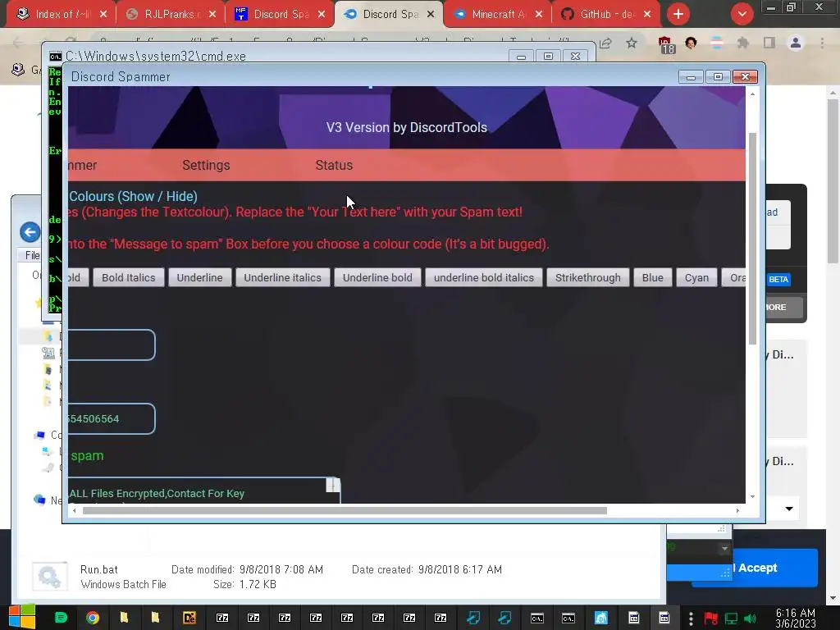Open green chat app in taskbar
The image size is (840, 630).
click(x=61, y=618)
